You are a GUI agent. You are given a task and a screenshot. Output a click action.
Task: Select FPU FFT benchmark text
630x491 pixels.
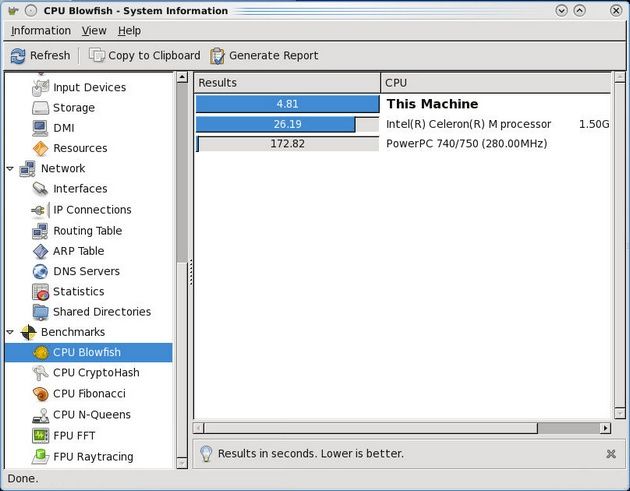click(74, 436)
